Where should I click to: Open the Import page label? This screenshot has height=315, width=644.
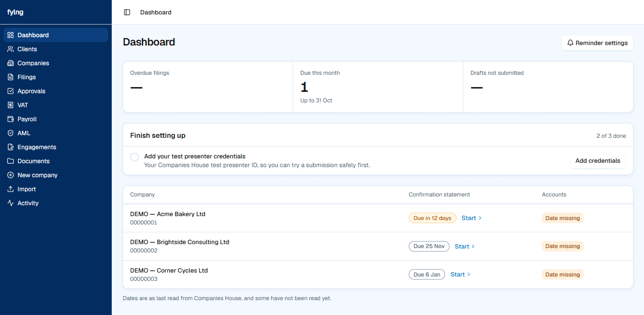point(27,189)
